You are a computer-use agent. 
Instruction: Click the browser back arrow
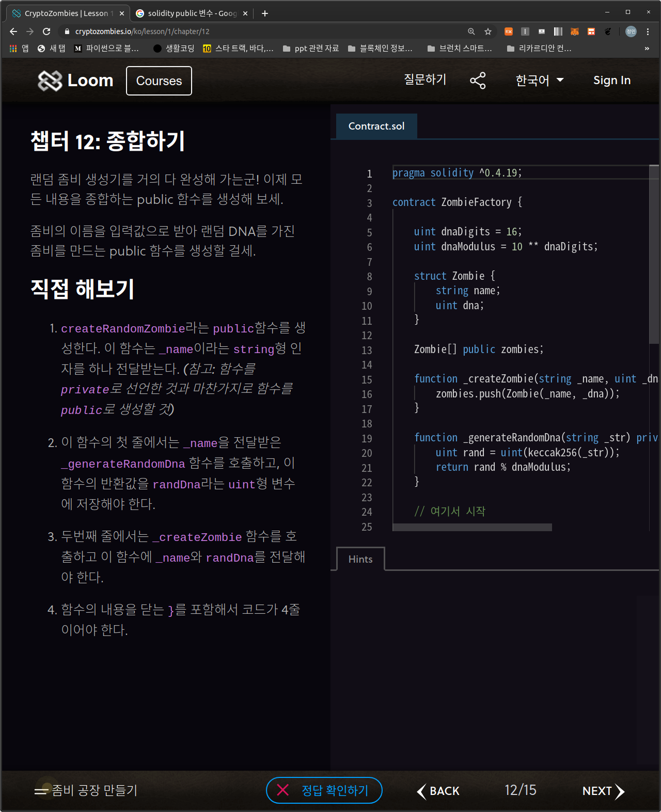click(13, 31)
